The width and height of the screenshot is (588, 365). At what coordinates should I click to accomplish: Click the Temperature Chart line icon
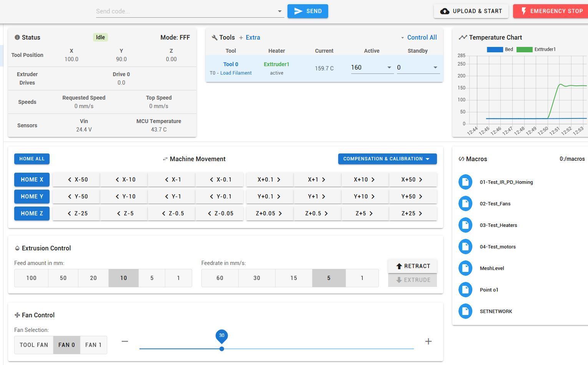pos(463,37)
